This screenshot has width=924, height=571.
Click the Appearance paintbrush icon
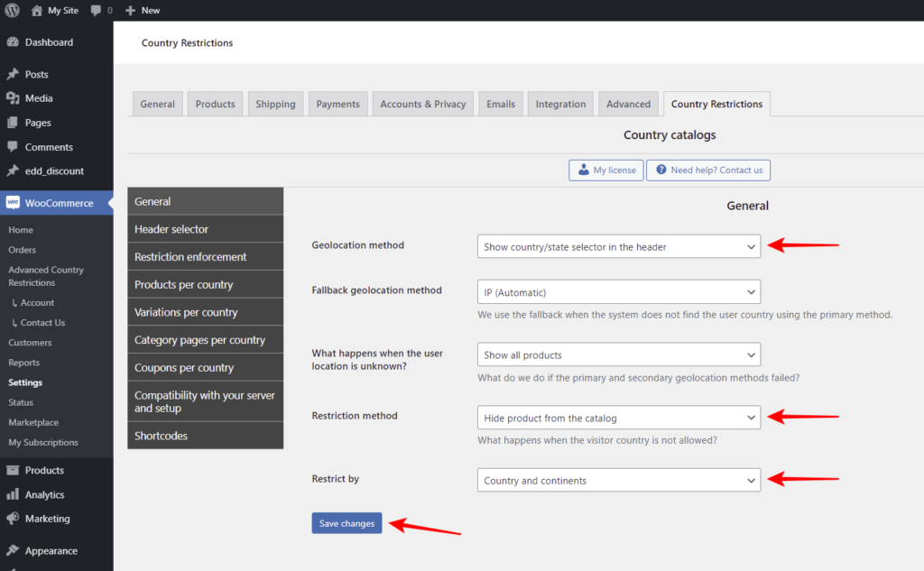[x=13, y=550]
